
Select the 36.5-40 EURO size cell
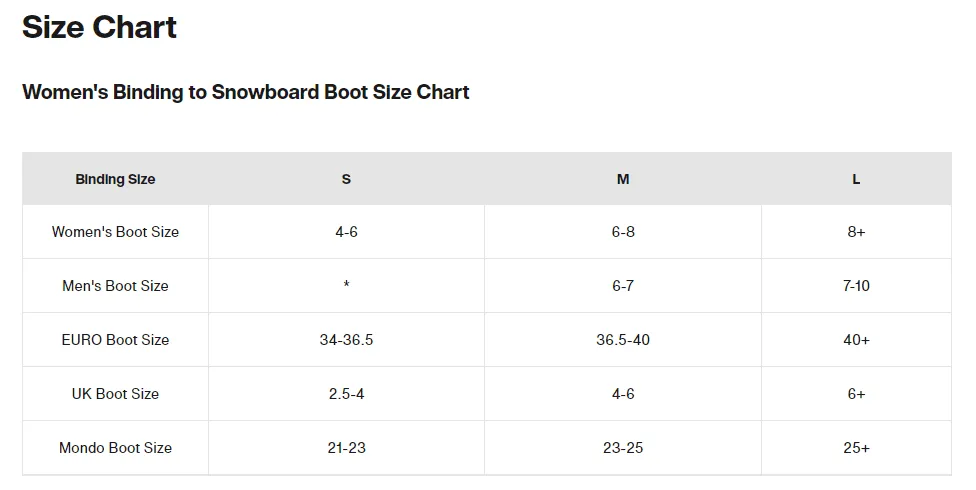point(622,340)
